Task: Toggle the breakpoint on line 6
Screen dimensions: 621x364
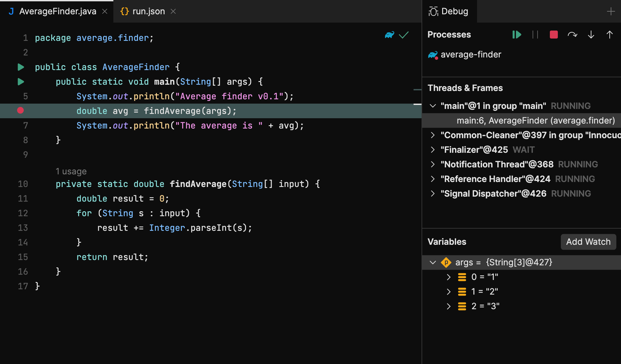Action: coord(21,111)
